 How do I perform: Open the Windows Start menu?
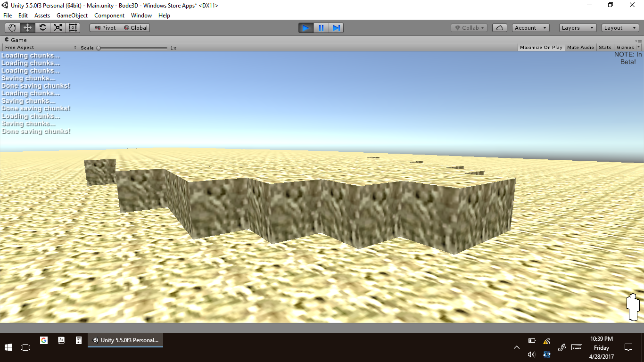pyautogui.click(x=8, y=347)
